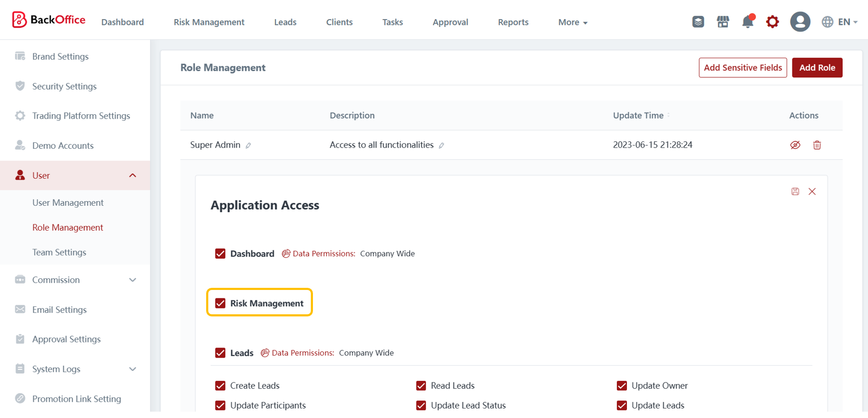The height and width of the screenshot is (418, 868).
Task: Close the Application Access panel
Action: tap(812, 192)
